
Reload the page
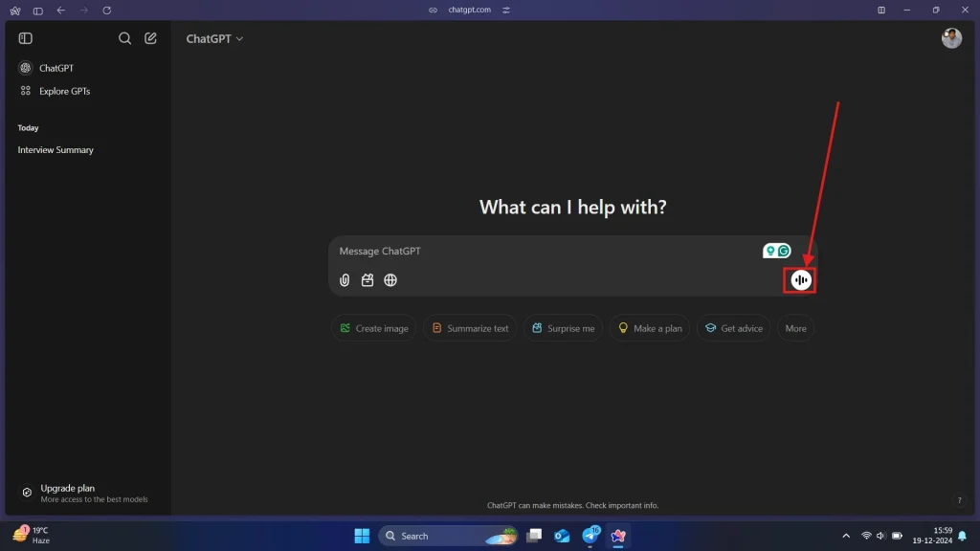pos(107,10)
